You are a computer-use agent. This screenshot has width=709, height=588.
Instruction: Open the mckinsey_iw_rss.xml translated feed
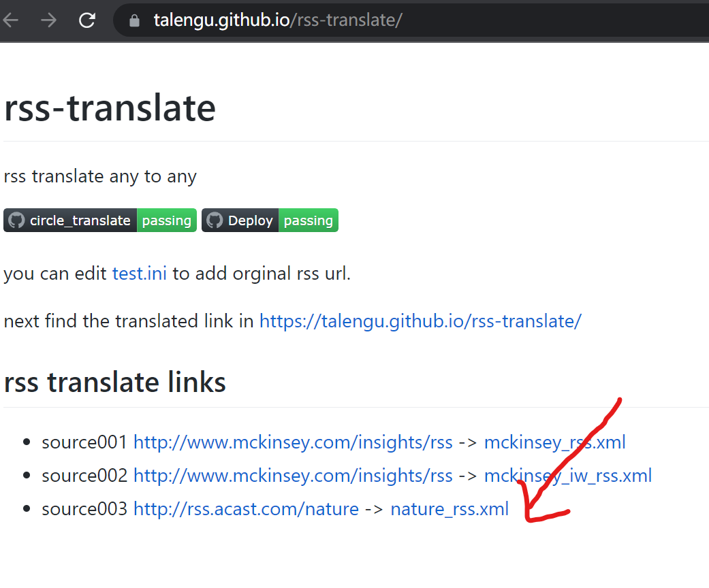(x=567, y=476)
